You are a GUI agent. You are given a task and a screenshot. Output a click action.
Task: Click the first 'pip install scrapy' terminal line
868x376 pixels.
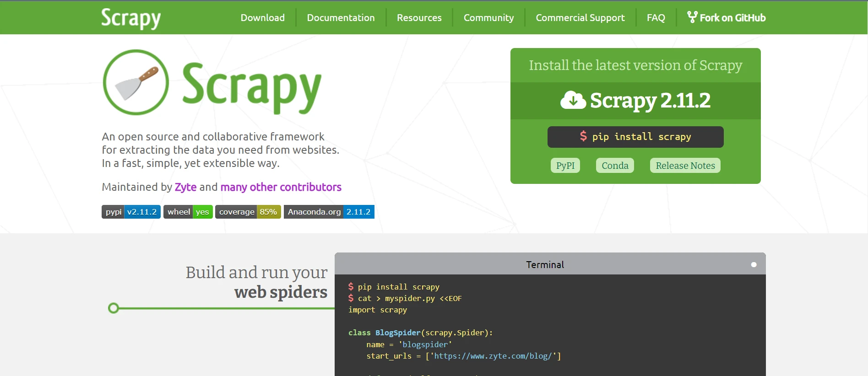[x=394, y=287]
